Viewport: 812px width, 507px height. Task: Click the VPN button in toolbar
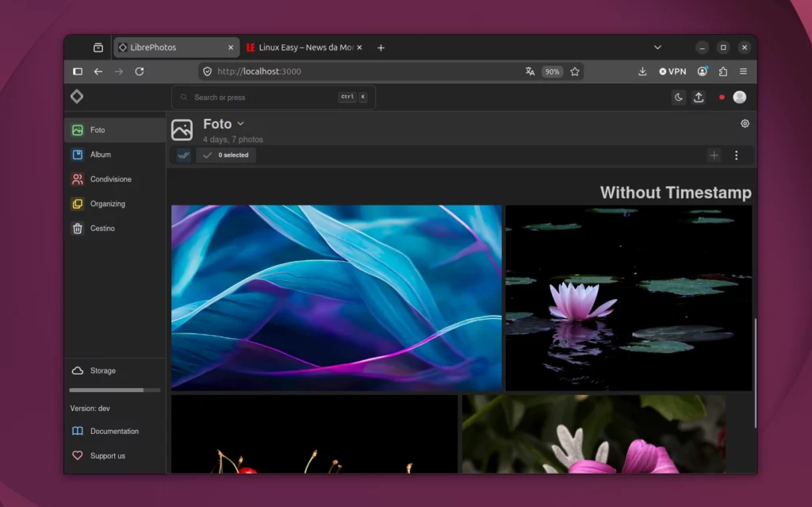point(672,71)
